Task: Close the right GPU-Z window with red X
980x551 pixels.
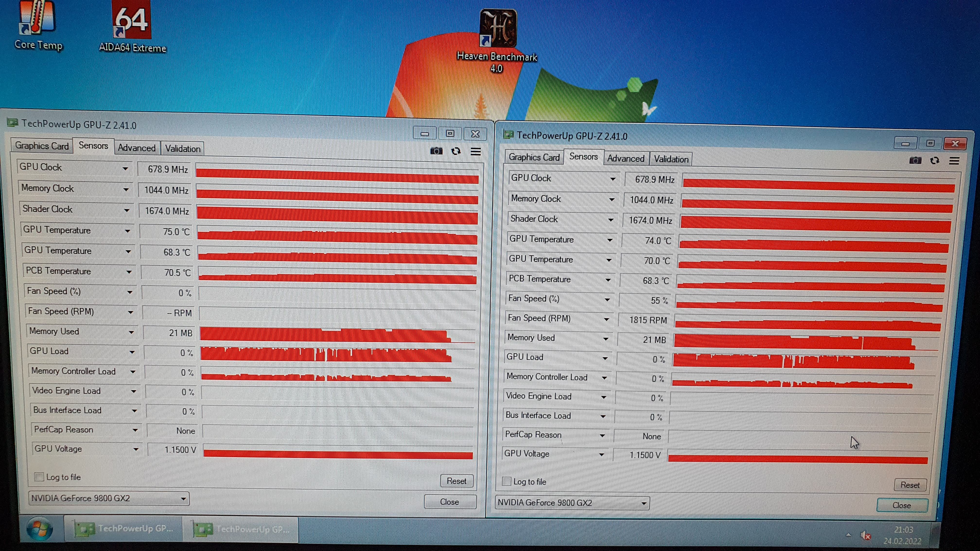Action: (955, 143)
